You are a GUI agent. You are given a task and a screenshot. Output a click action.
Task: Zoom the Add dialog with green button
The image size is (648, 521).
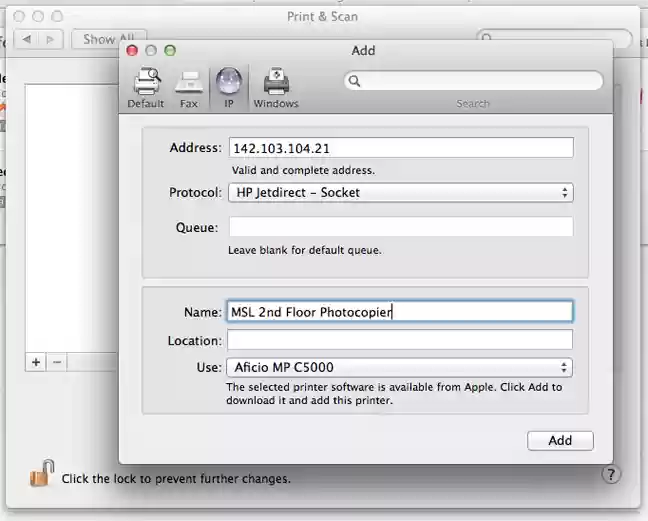tap(170, 50)
